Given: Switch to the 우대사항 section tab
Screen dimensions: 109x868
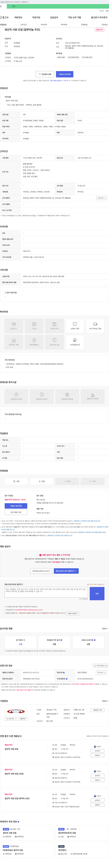Looking at the screenshot, I should (44, 25).
